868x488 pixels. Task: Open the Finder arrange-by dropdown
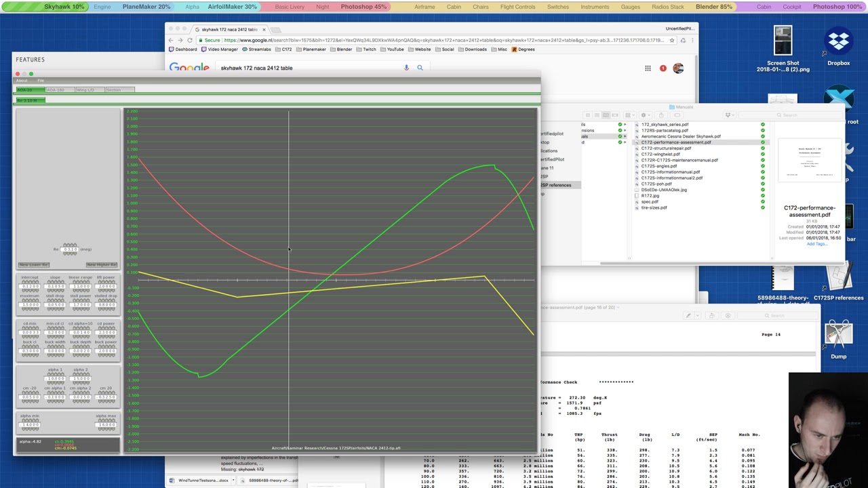pyautogui.click(x=630, y=115)
